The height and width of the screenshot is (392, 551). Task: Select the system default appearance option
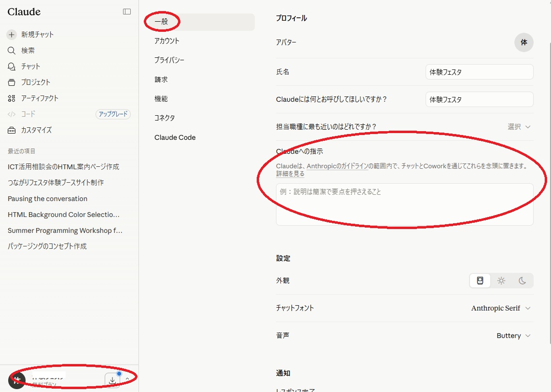pos(480,280)
